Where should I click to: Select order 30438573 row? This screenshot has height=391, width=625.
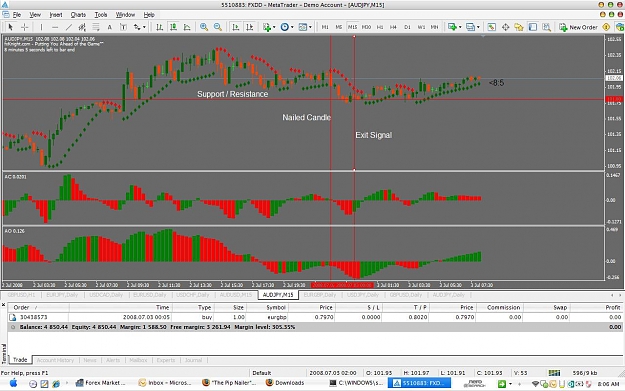coord(315,317)
